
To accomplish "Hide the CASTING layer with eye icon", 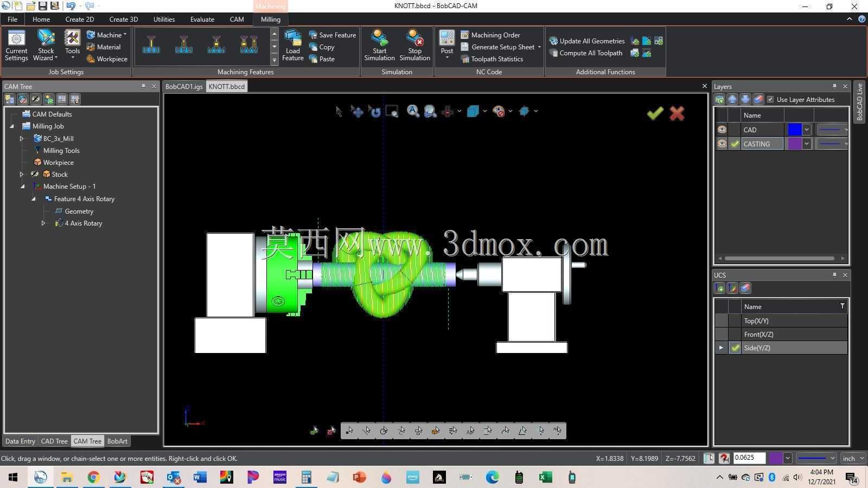I will click(722, 144).
